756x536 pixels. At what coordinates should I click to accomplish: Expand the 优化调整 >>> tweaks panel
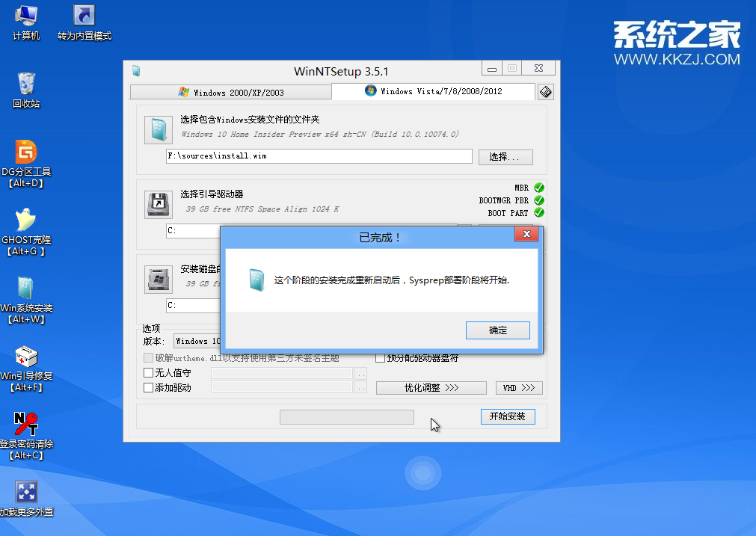pos(431,388)
